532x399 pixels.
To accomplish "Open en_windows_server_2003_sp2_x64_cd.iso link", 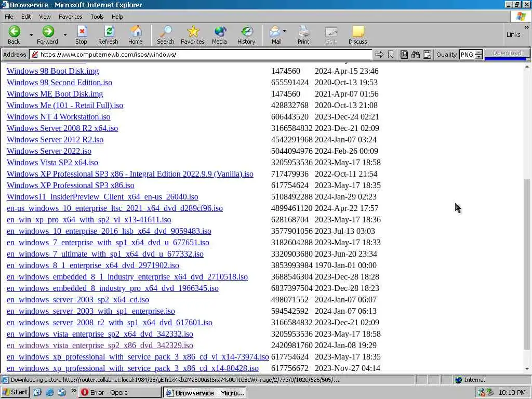I will coord(78,300).
